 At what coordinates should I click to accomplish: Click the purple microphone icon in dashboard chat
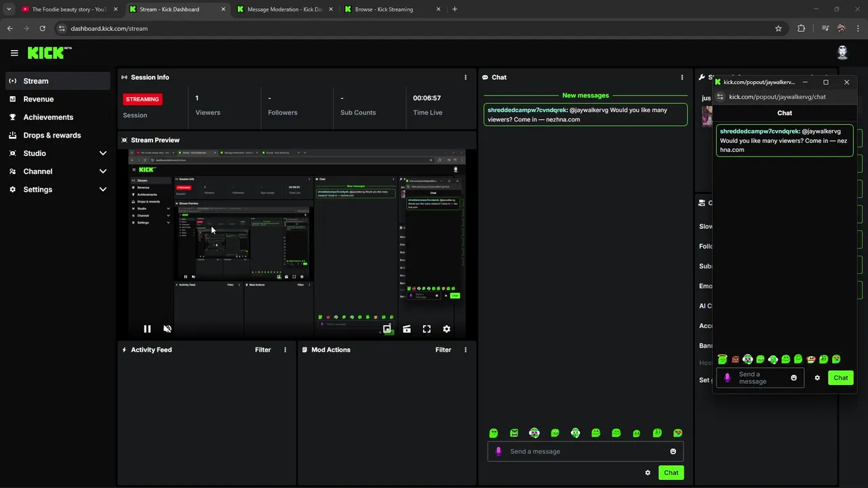(x=498, y=451)
